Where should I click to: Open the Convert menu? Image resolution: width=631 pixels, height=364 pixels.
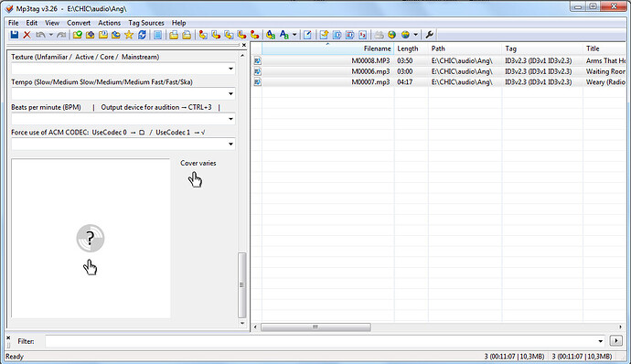[79, 23]
